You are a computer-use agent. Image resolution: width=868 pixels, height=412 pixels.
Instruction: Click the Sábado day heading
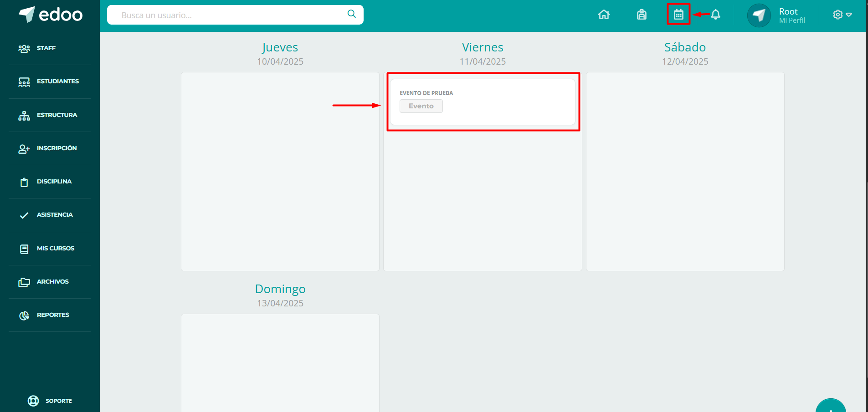[x=685, y=47]
